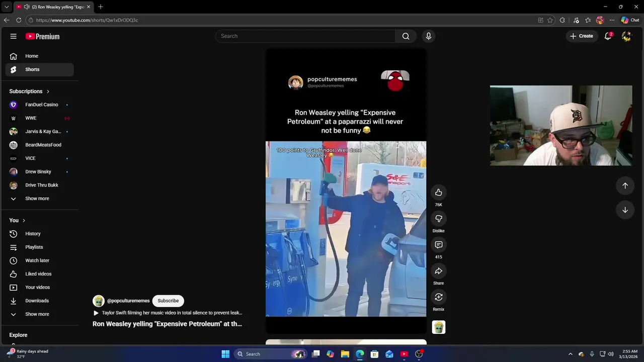Image resolution: width=644 pixels, height=362 pixels.
Task: Open Liked videos
Action: tap(39, 274)
